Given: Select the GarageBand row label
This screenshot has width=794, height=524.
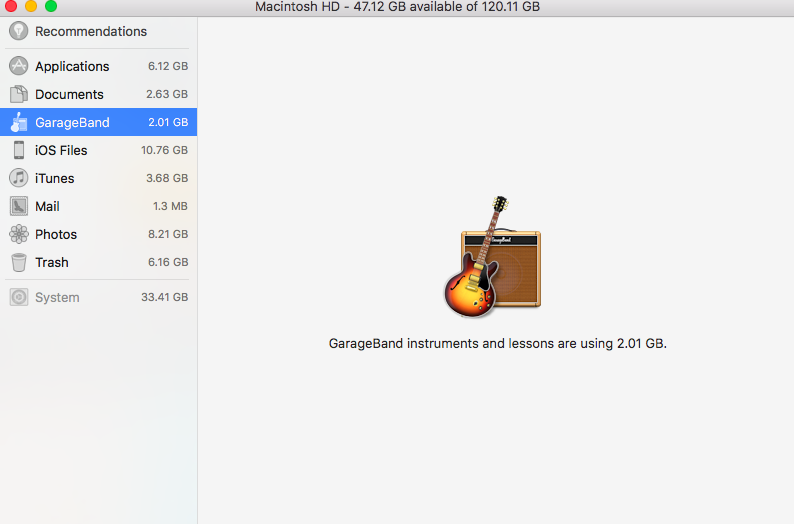Looking at the screenshot, I should tap(72, 123).
